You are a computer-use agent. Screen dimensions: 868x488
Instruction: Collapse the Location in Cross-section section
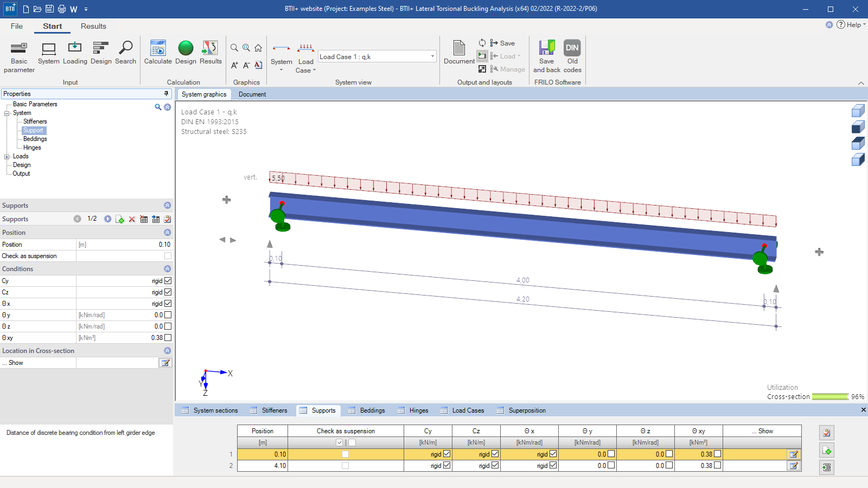(x=167, y=351)
